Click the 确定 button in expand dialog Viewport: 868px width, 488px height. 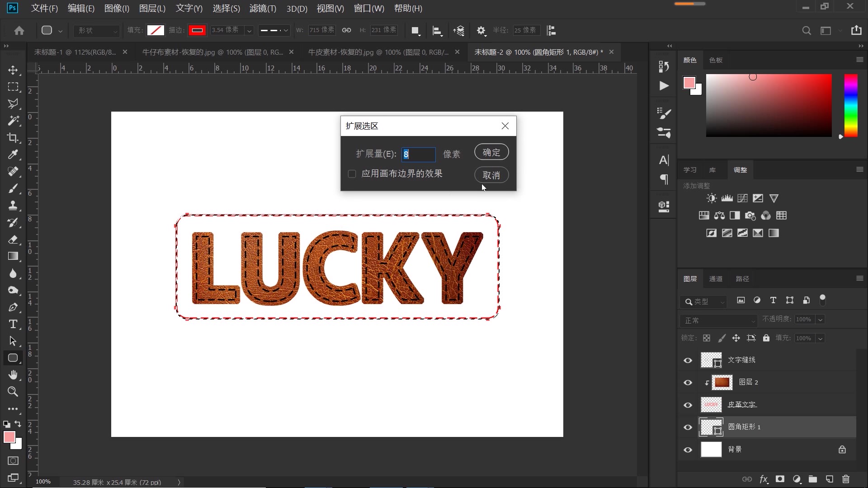coord(491,152)
